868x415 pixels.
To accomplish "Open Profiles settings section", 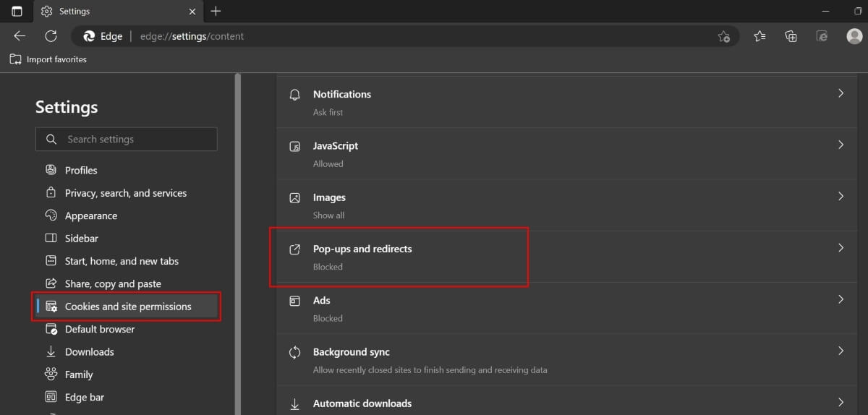I will 126,170.
